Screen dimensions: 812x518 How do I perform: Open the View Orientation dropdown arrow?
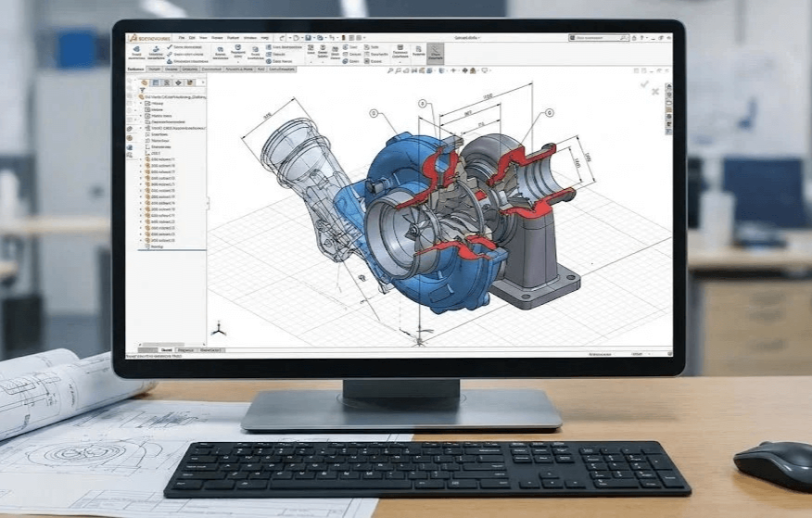[x=435, y=71]
